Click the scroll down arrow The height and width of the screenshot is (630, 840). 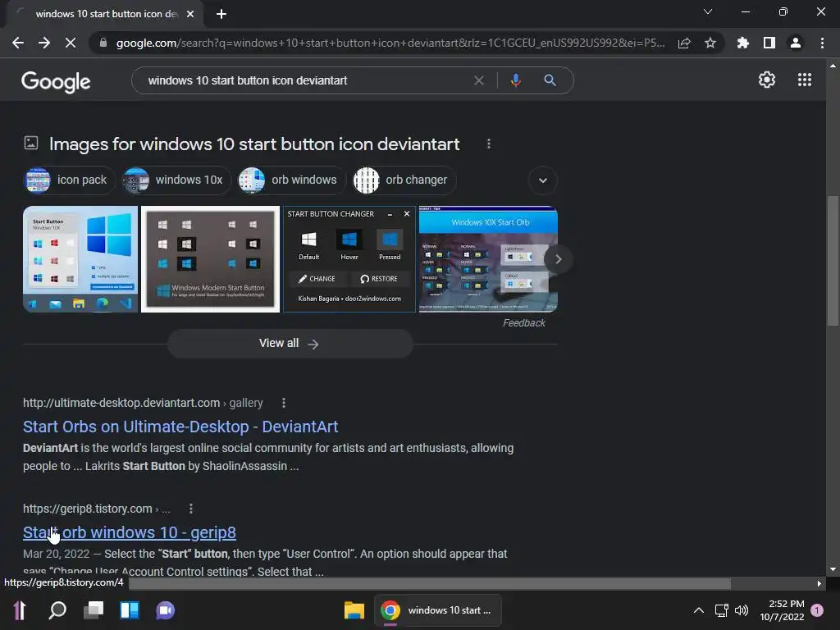[833, 569]
